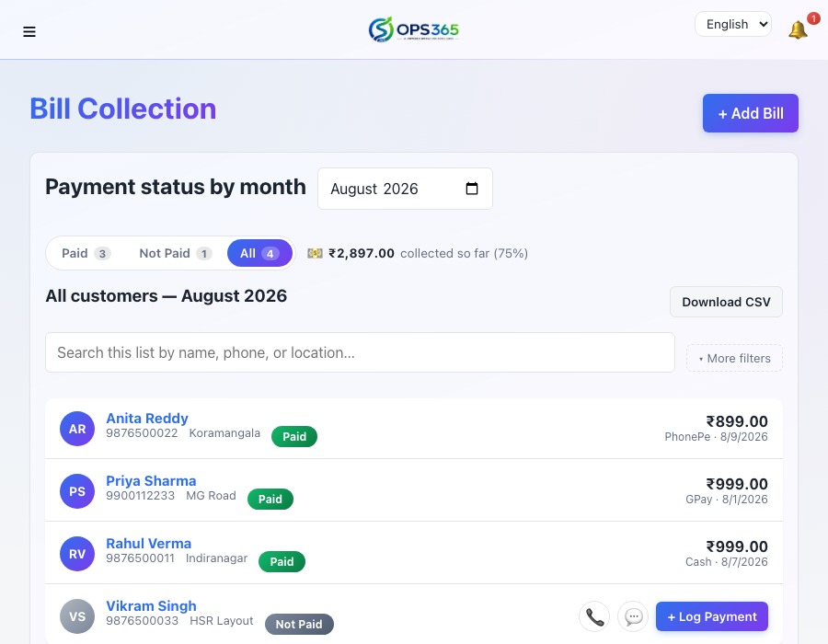
Task: Click Priya Sharma's Paid badge
Action: (x=270, y=499)
